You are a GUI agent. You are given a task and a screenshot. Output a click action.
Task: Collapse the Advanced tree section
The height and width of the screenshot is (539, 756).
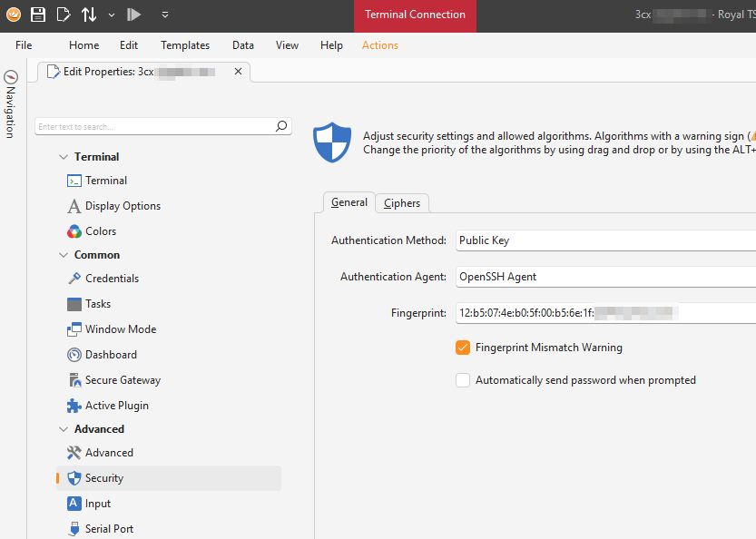[x=64, y=429]
